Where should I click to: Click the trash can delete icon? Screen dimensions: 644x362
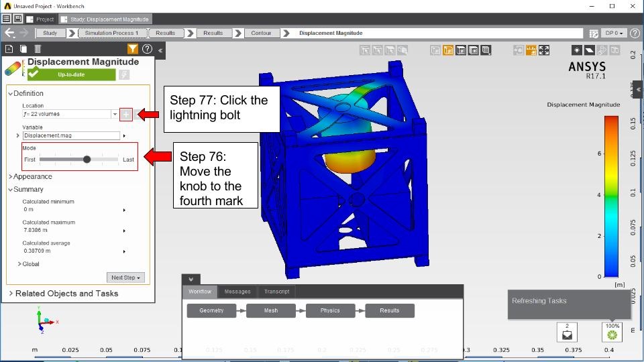pyautogui.click(x=38, y=49)
